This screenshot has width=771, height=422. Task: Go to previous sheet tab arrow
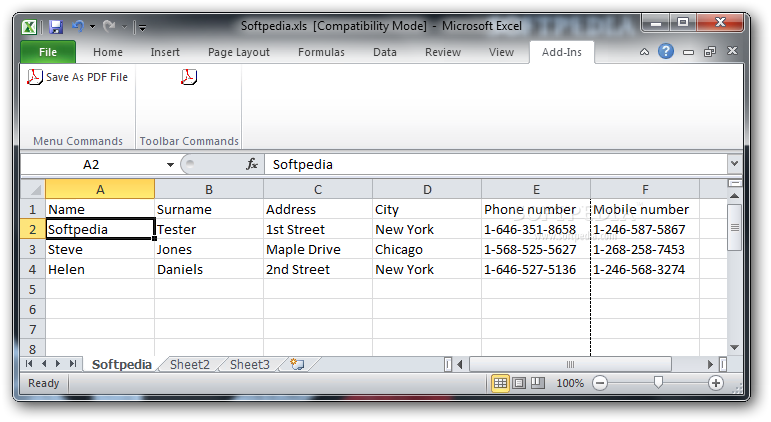44,364
